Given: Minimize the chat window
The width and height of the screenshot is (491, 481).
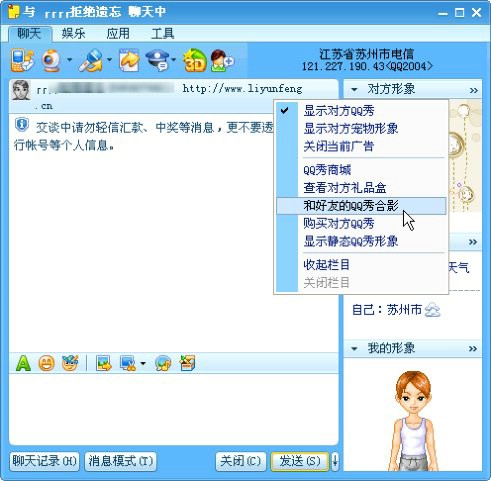Looking at the screenshot, I should point(443,13).
